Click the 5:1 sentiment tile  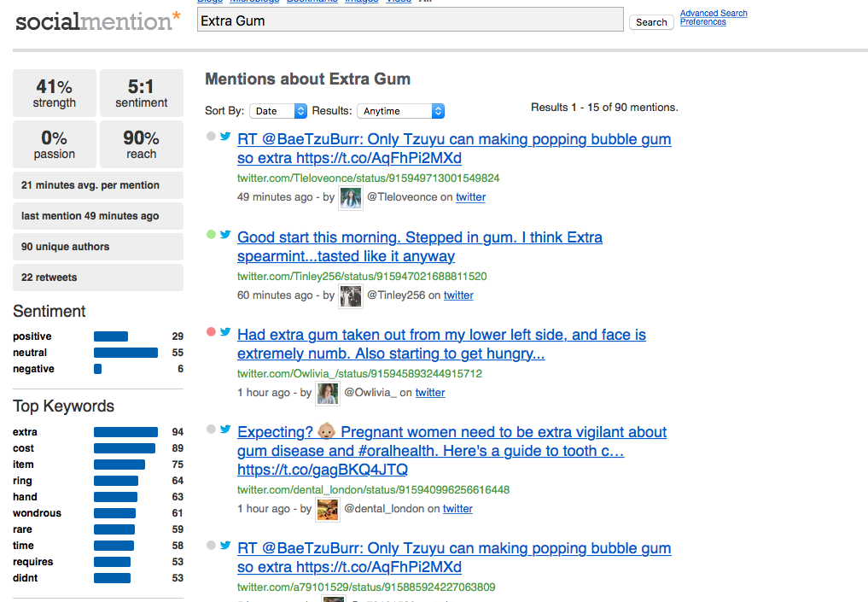click(x=141, y=93)
